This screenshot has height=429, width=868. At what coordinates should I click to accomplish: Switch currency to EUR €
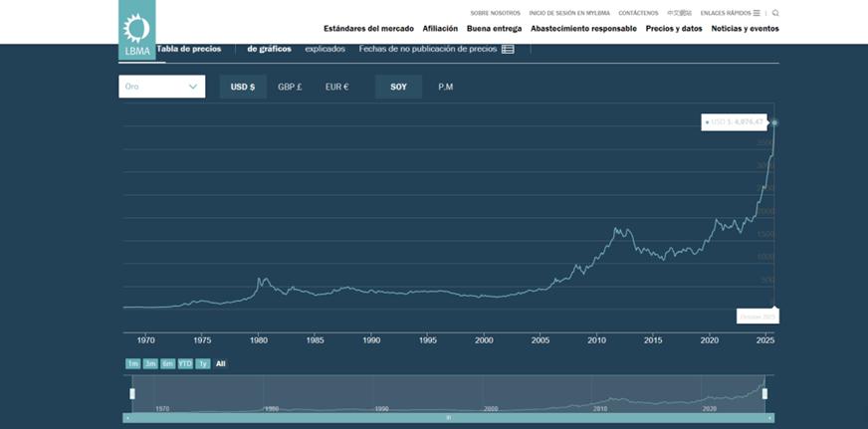click(x=336, y=87)
